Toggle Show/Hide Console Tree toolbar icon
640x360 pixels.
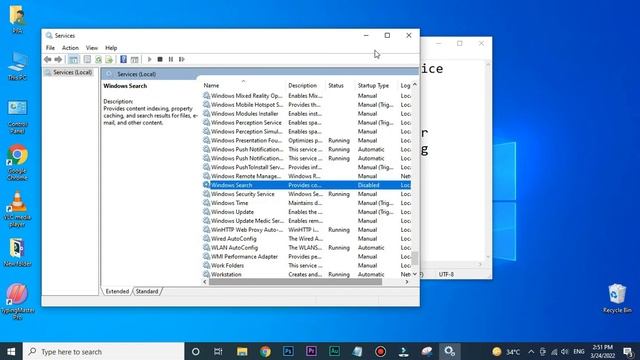(x=73, y=60)
